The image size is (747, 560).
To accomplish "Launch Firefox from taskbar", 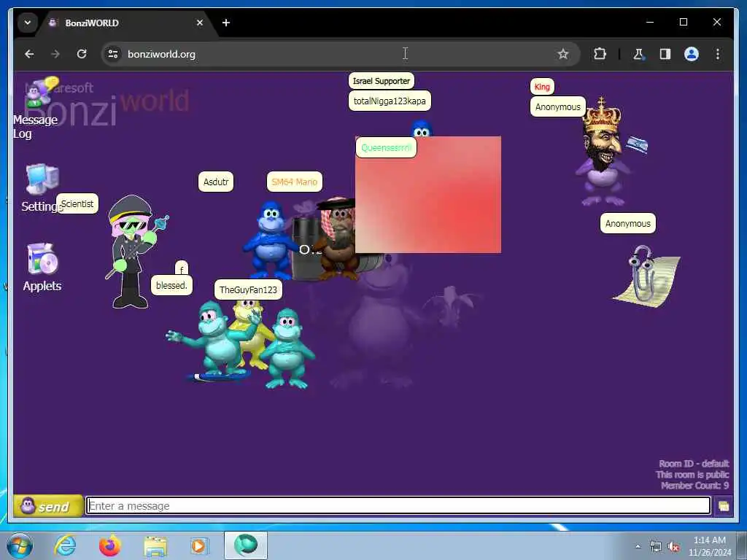I will coord(110,545).
